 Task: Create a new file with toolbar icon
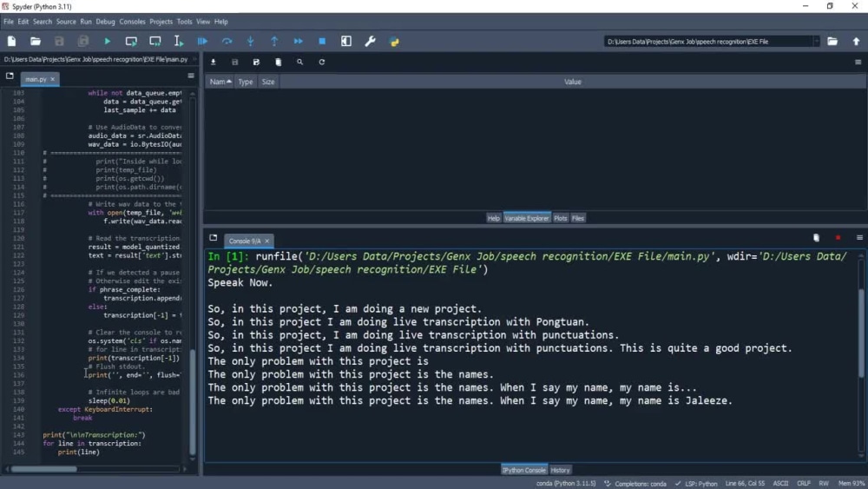click(x=11, y=42)
